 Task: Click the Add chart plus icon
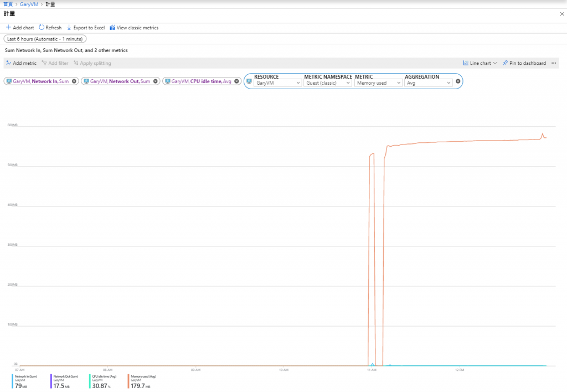point(8,28)
